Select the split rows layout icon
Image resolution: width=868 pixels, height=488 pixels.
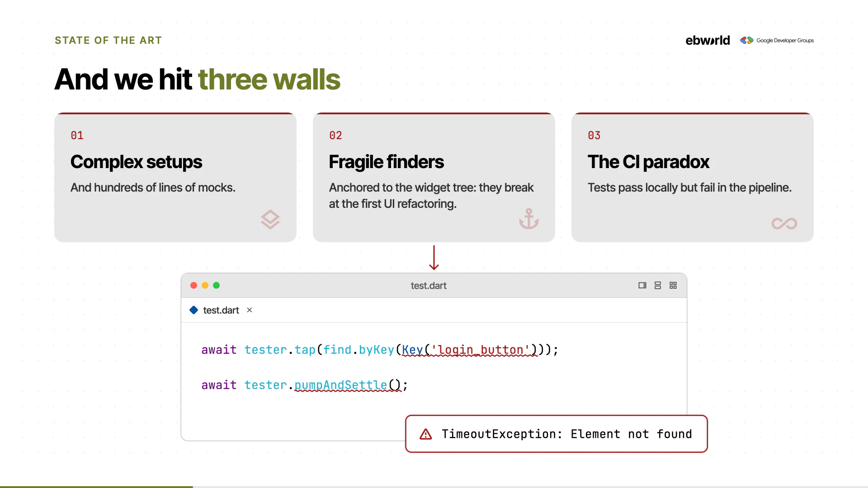(658, 286)
